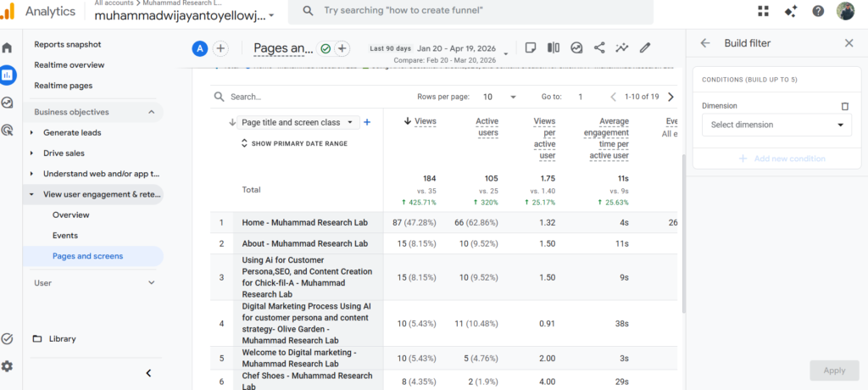Open the Google apps grid icon
Image resolution: width=868 pixels, height=390 pixels.
764,11
